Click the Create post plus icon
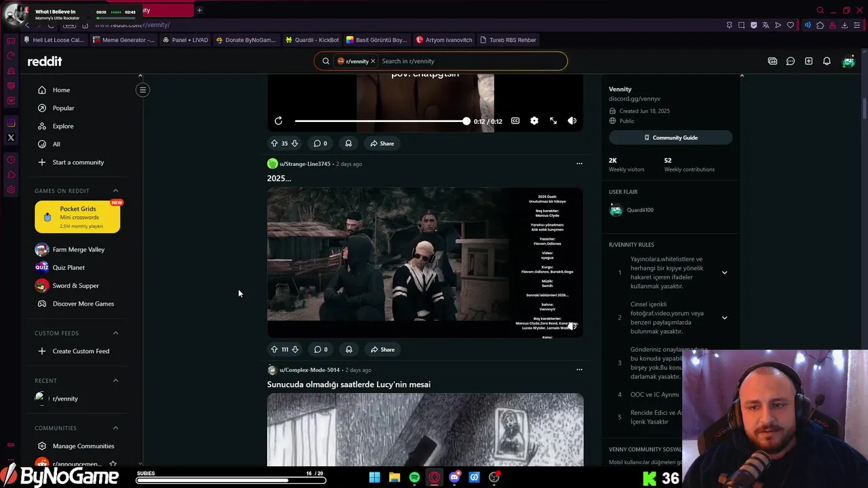The image size is (868, 488). [808, 61]
